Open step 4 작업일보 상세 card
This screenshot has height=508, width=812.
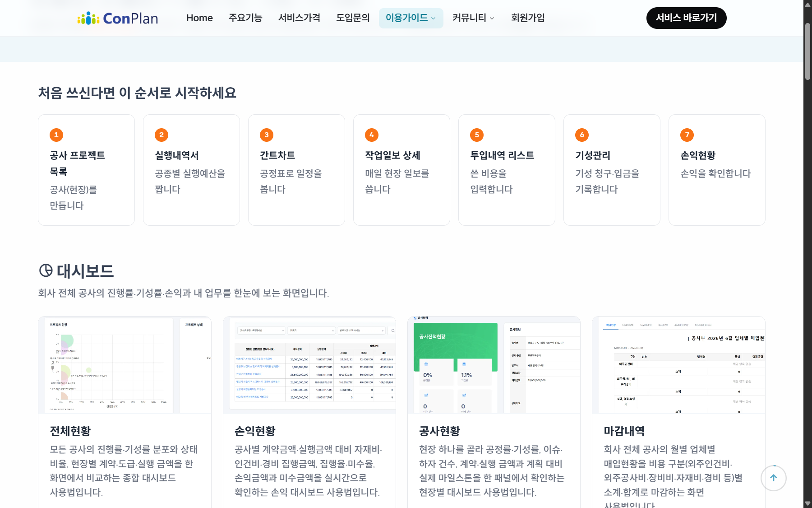coord(401,170)
